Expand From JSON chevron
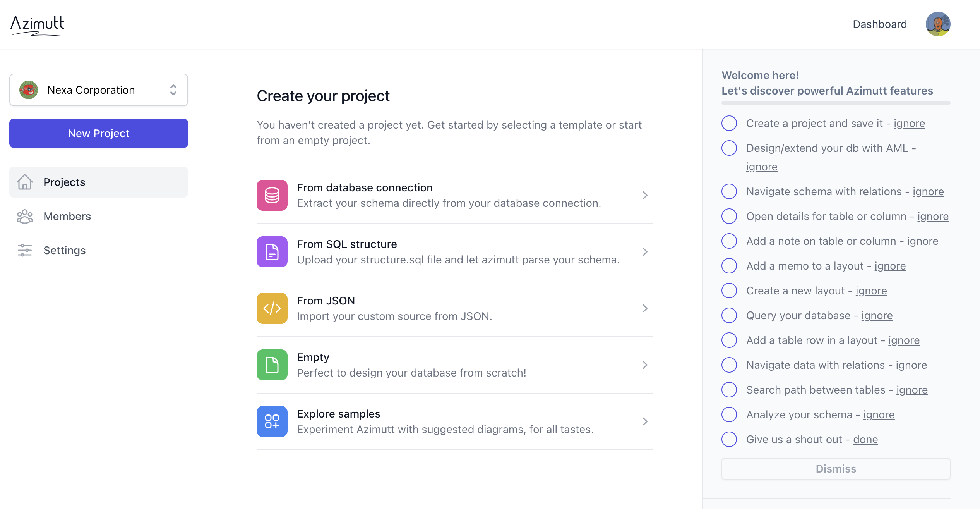 pos(645,308)
